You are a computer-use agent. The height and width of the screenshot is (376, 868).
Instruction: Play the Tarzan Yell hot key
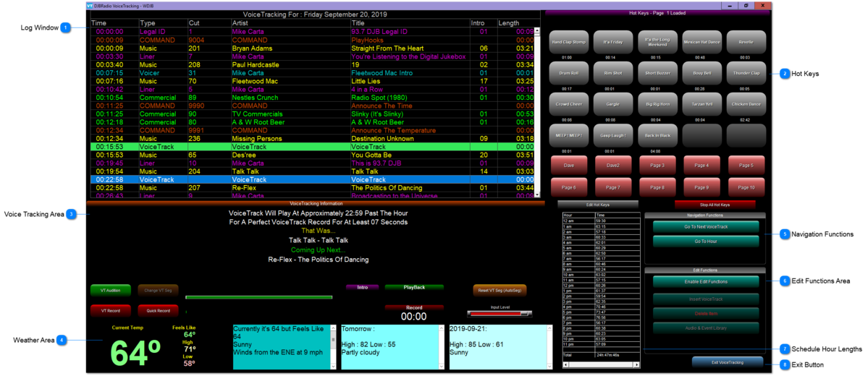point(702,104)
